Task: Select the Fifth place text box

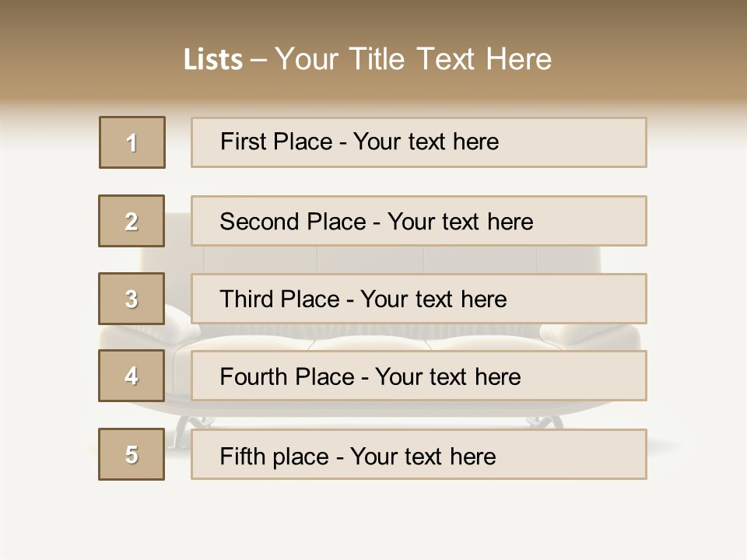Action: click(419, 455)
